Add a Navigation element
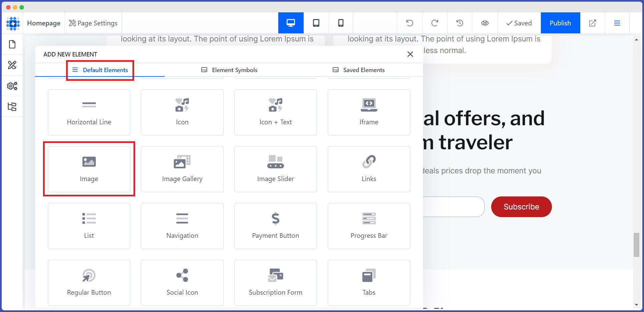644x312 pixels. coord(182,226)
